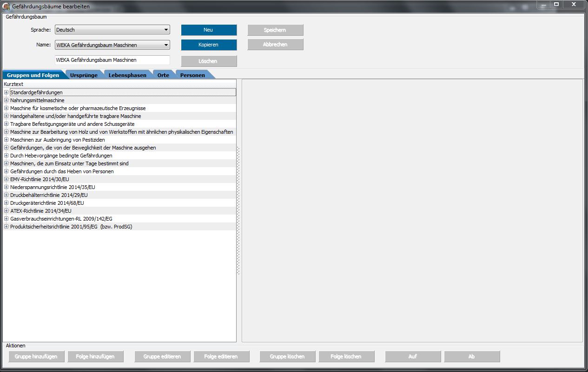Switch to the Ursprünge tab
Viewport: 588px width, 372px height.
(x=84, y=75)
